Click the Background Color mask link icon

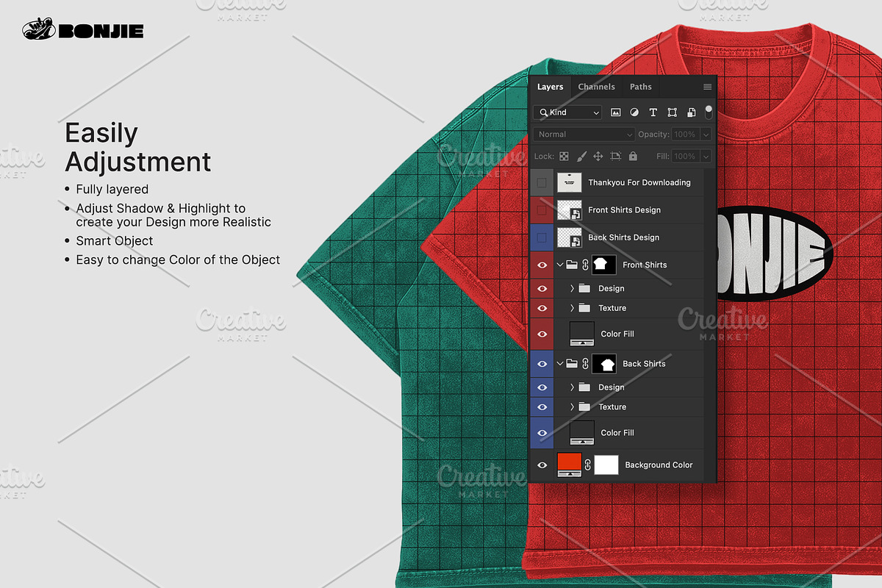pos(588,465)
